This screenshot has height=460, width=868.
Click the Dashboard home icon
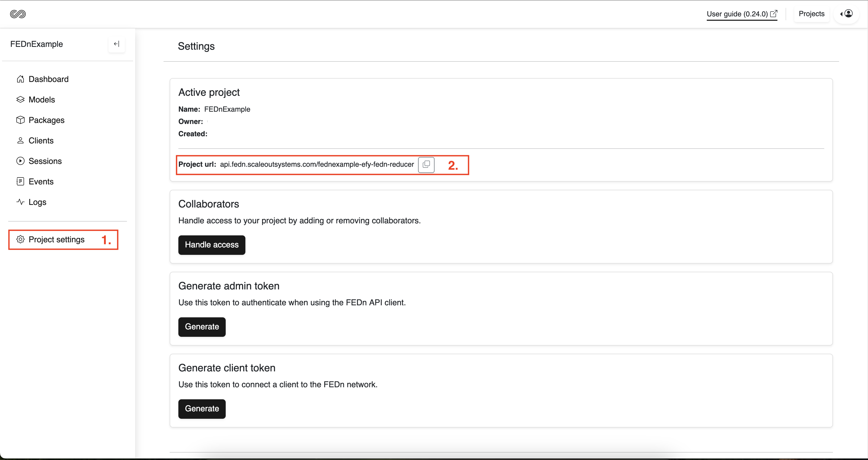(x=20, y=79)
